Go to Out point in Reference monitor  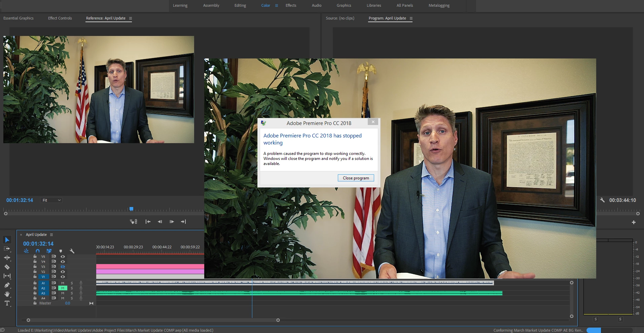[183, 221]
